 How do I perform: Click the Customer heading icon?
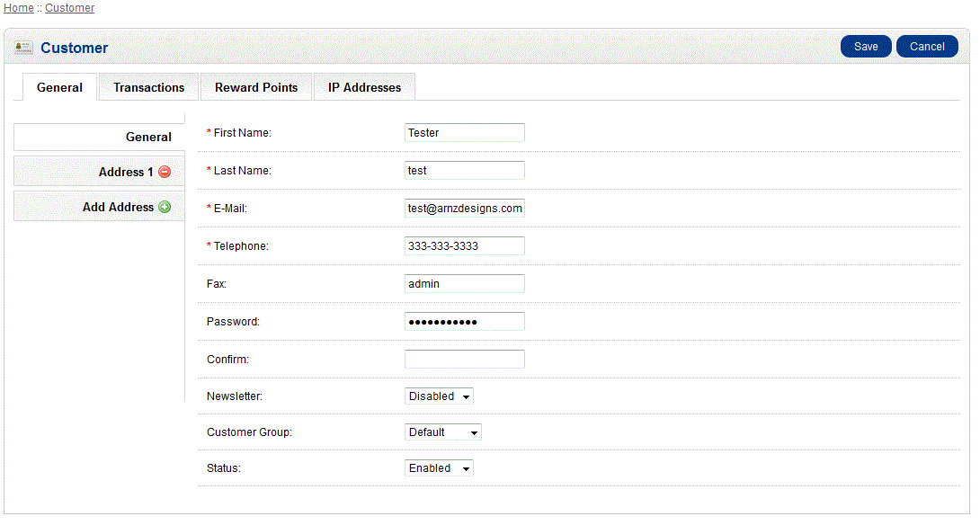pyautogui.click(x=24, y=48)
